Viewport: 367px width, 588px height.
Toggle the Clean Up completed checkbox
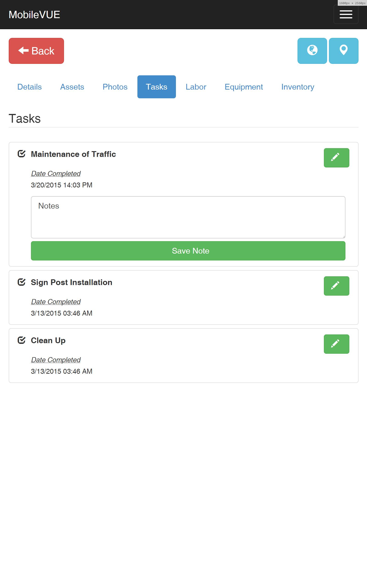click(22, 340)
